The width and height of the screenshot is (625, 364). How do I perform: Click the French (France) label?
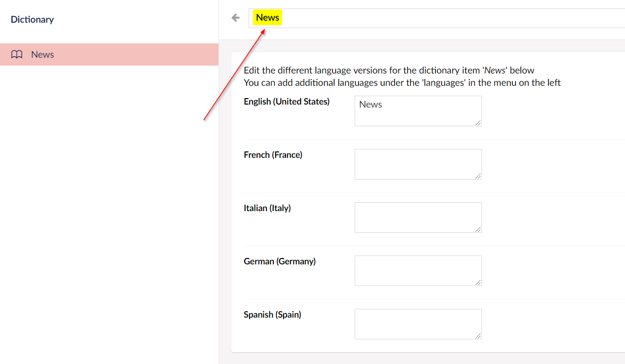pos(273,155)
